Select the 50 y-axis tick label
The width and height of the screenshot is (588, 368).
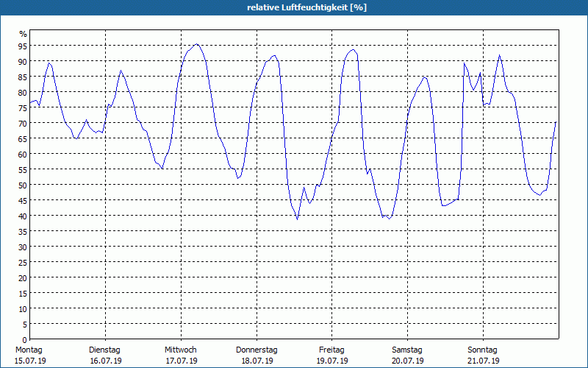23,185
